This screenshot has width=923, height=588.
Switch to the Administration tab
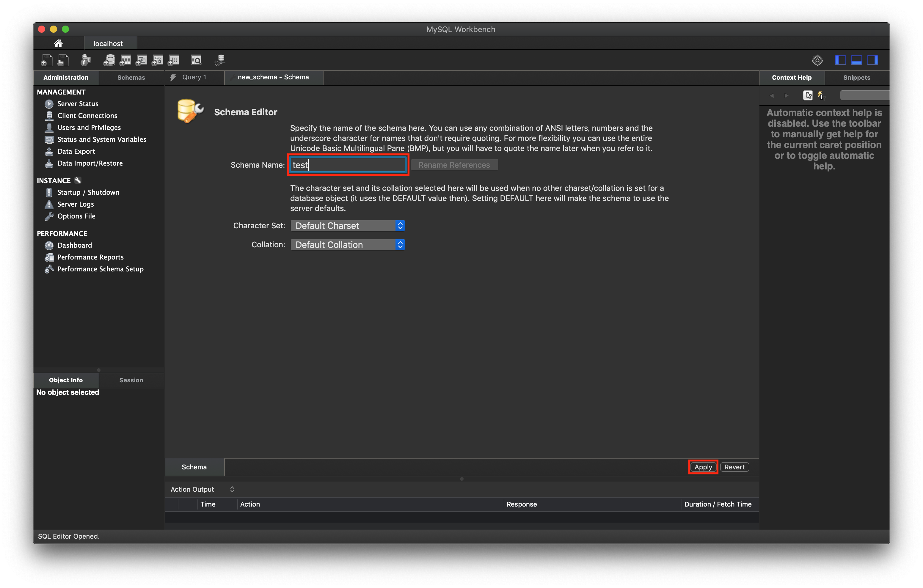click(66, 77)
